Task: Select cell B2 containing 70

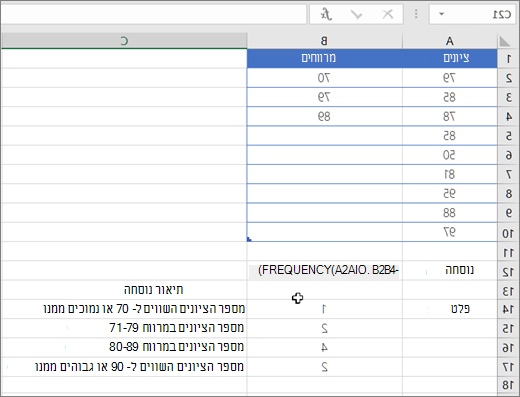Action: [x=324, y=78]
